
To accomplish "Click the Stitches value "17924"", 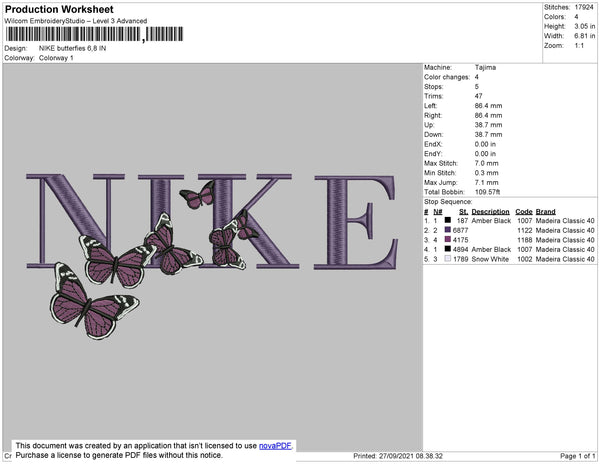I will (584, 7).
